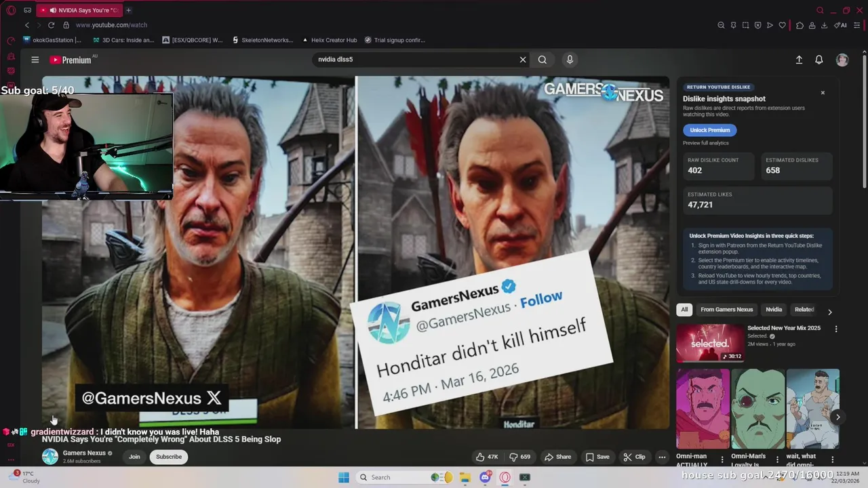Open Opera GX from the taskbar
The width and height of the screenshot is (868, 488).
click(505, 477)
